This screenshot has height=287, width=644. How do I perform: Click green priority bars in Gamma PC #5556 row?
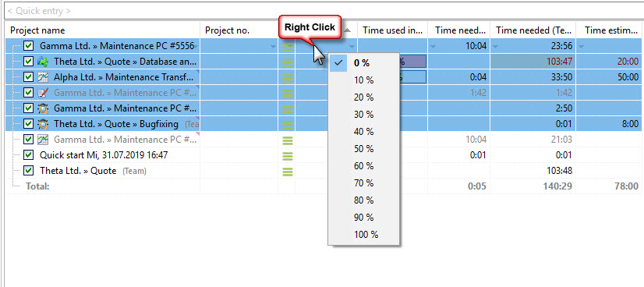[288, 46]
